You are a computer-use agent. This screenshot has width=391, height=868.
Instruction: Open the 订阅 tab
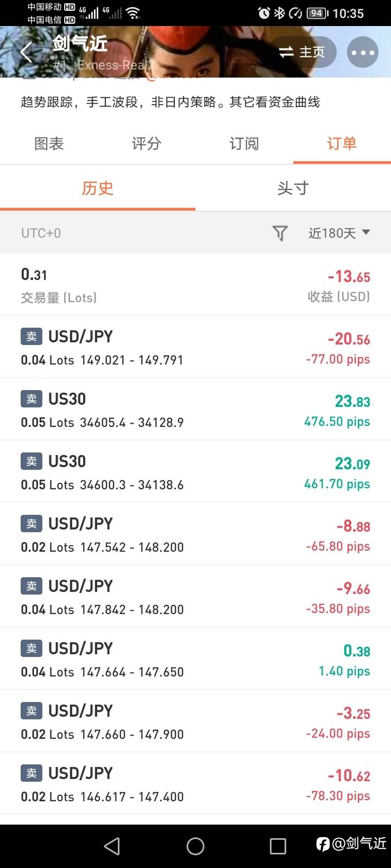coord(244,144)
